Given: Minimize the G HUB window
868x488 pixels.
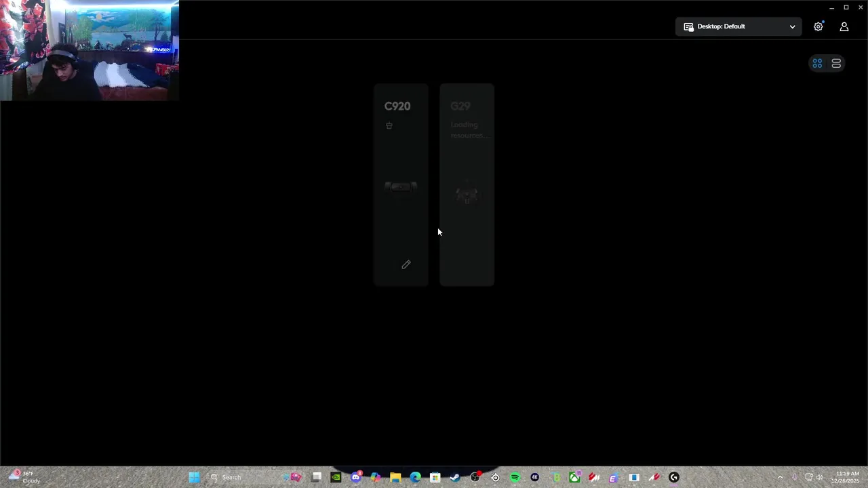Looking at the screenshot, I should [x=831, y=7].
